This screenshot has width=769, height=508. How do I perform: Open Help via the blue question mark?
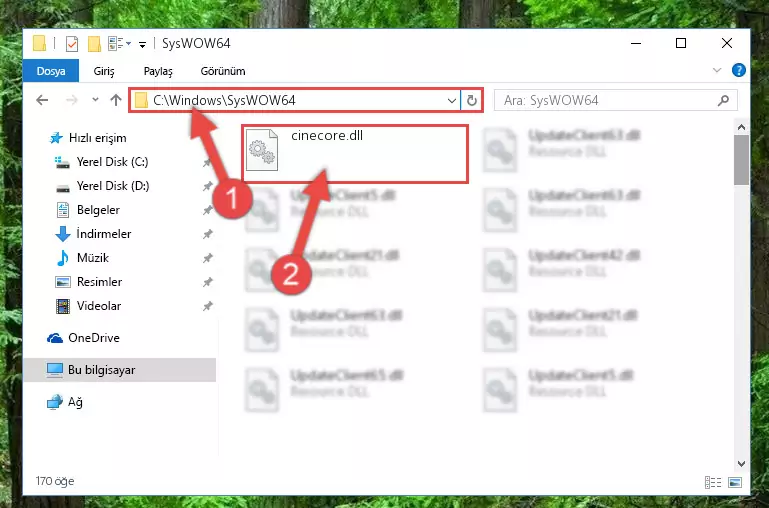pyautogui.click(x=739, y=71)
